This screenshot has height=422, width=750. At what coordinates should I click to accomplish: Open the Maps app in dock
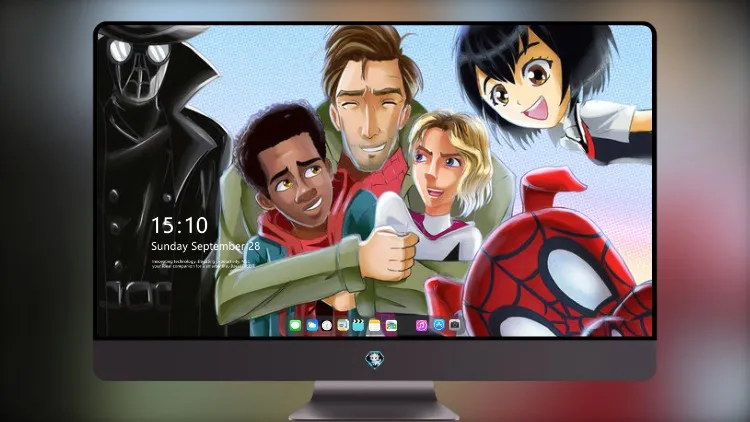(343, 325)
